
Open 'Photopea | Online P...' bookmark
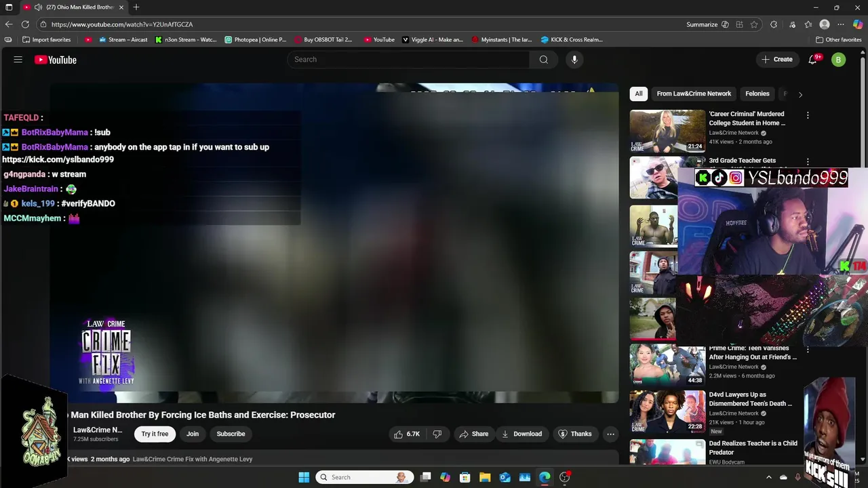click(256, 40)
